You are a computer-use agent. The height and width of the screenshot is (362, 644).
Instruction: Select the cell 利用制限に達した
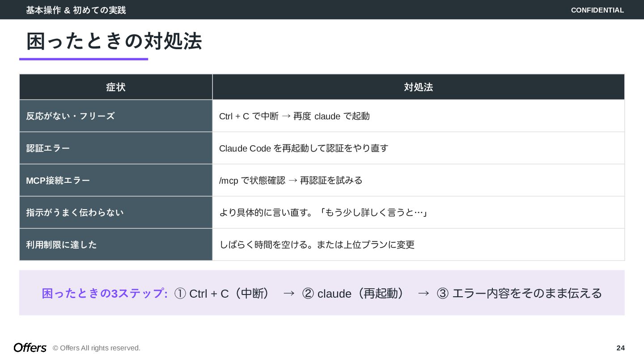(x=116, y=245)
